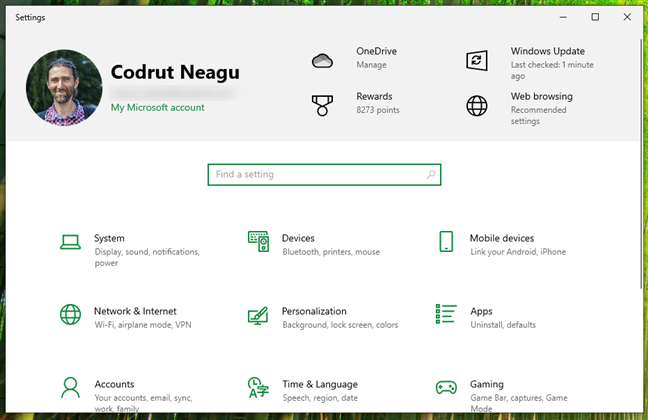Click Last checked: 1 minute ago text
The height and width of the screenshot is (420, 648).
[552, 70]
